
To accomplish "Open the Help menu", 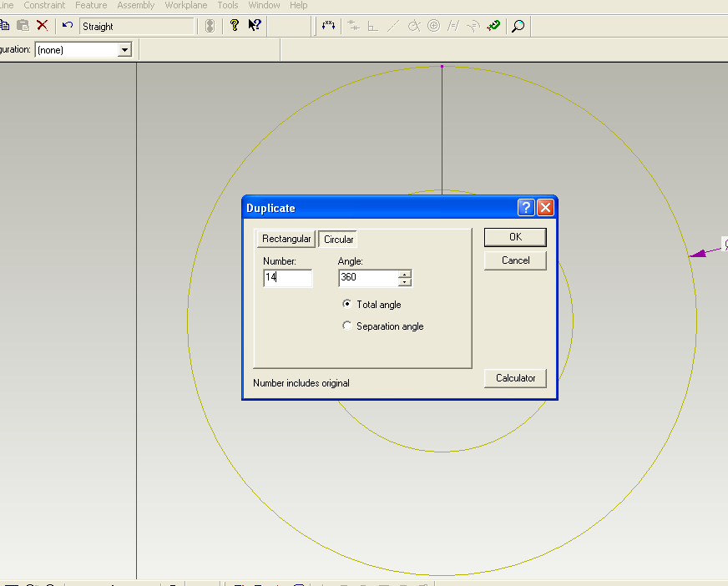I will [x=299, y=5].
